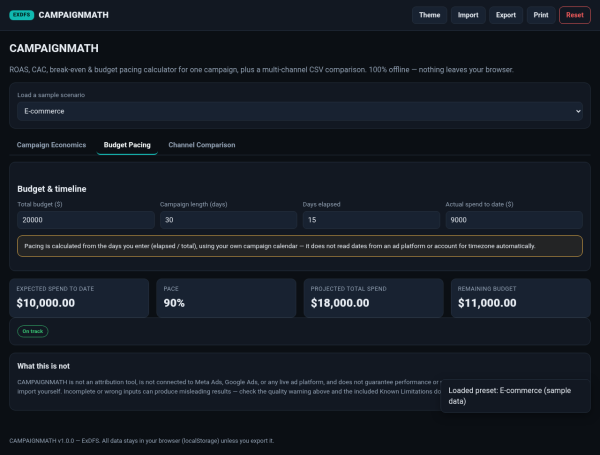This screenshot has width=600, height=455.
Task: Click the $18,000.00 projected total spend
Action: click(x=340, y=303)
